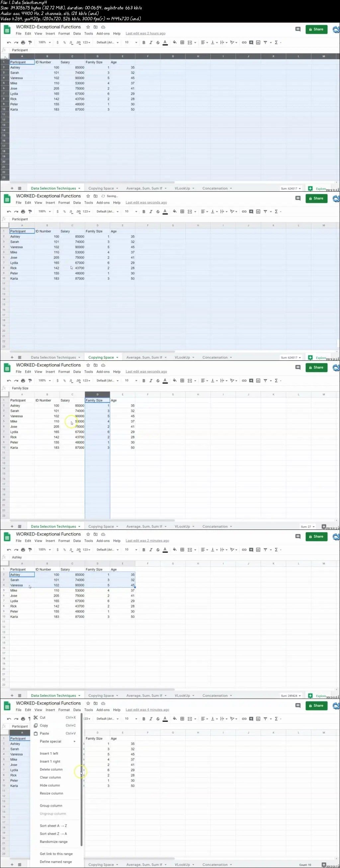Select Copying Space tab in frame with Saving status
This screenshot has height=868, width=340.
pos(103,357)
